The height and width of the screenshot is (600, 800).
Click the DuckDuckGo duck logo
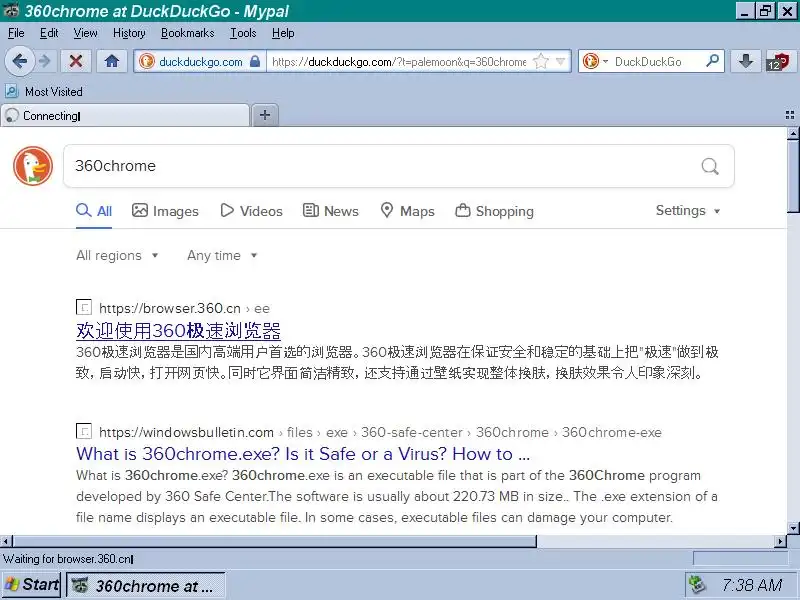(33, 166)
